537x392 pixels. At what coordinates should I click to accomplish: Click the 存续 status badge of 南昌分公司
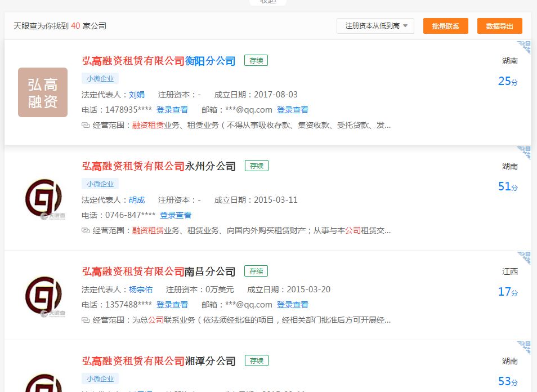[256, 271]
